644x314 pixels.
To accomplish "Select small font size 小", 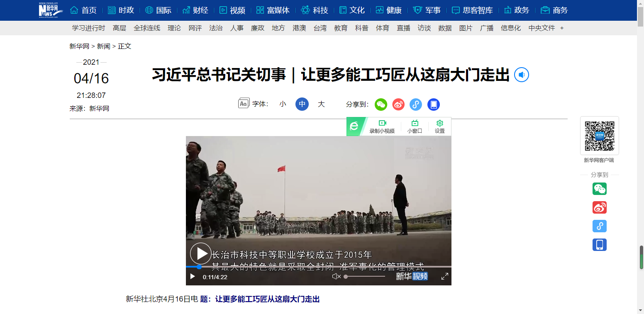I will point(283,104).
